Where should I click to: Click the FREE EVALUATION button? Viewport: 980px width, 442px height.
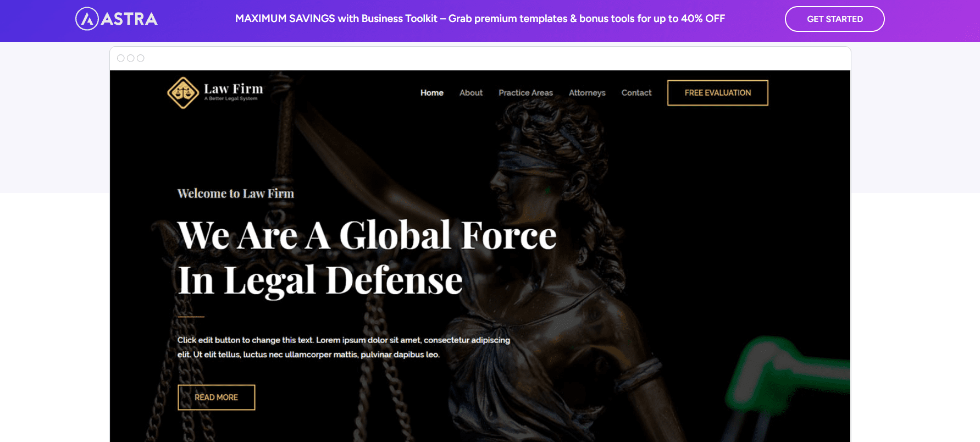718,93
